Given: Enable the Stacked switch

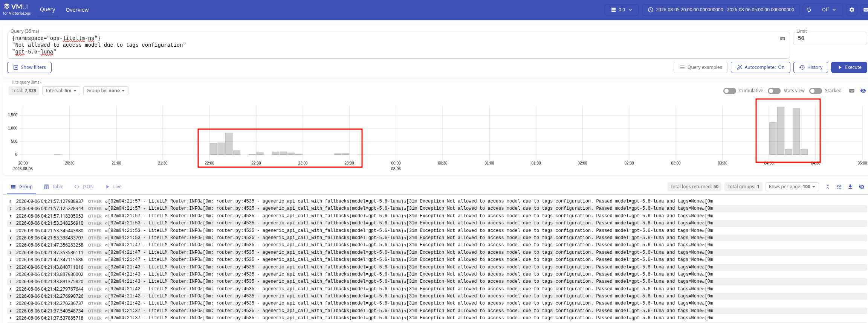Looking at the screenshot, I should click(816, 91).
